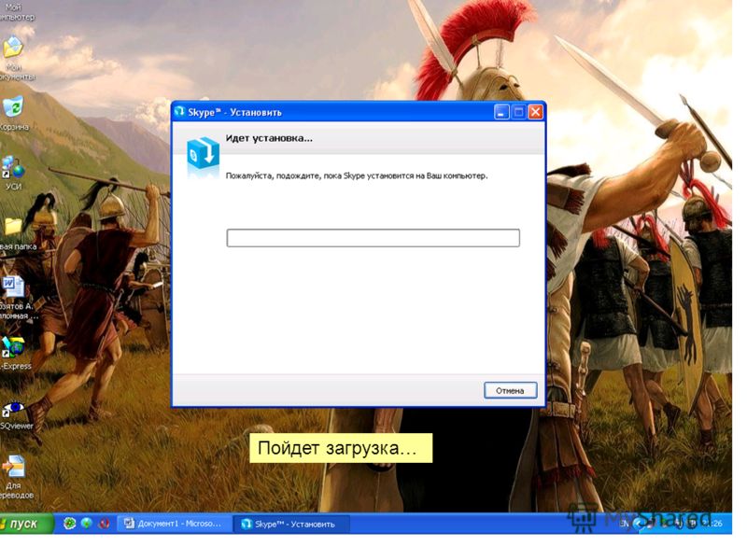Select the Word document icon on the desktop

click(x=13, y=287)
